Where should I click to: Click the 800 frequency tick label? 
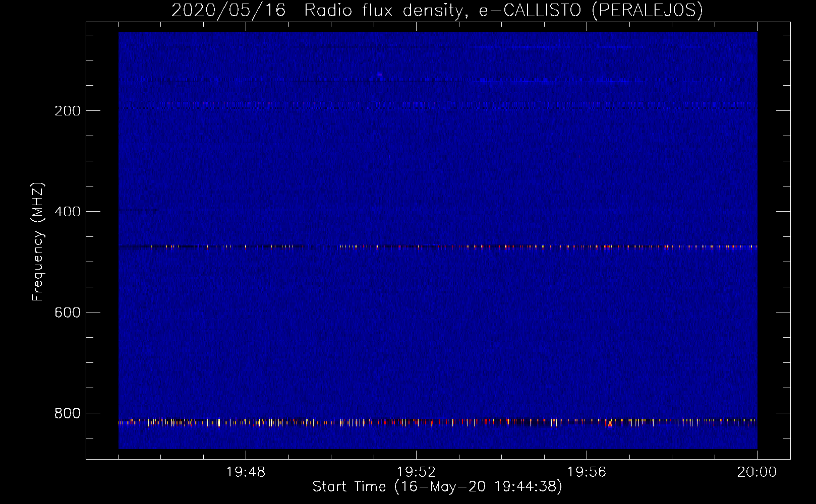coord(68,413)
